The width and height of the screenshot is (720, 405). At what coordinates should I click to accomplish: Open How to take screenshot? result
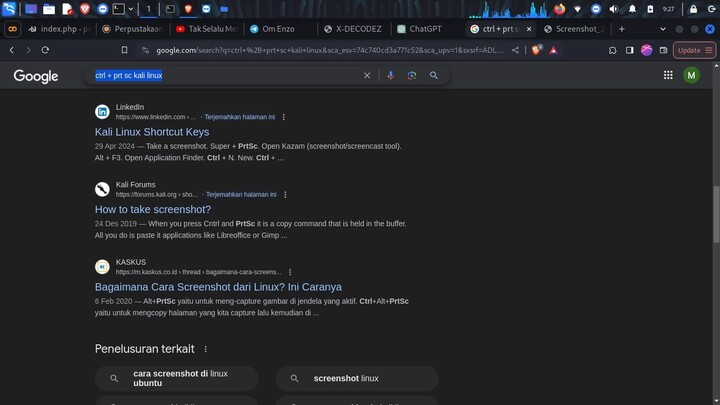(x=153, y=209)
